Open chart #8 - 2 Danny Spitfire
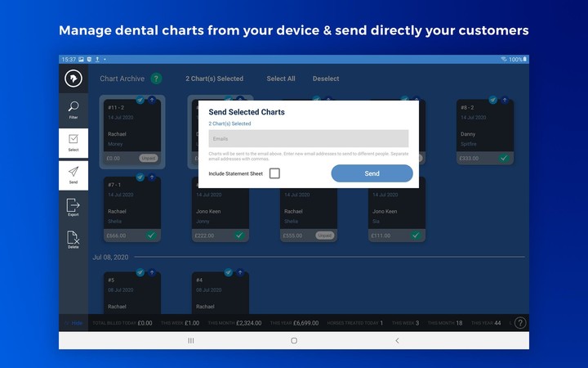Screen dimensions: 588x368 click(485, 132)
